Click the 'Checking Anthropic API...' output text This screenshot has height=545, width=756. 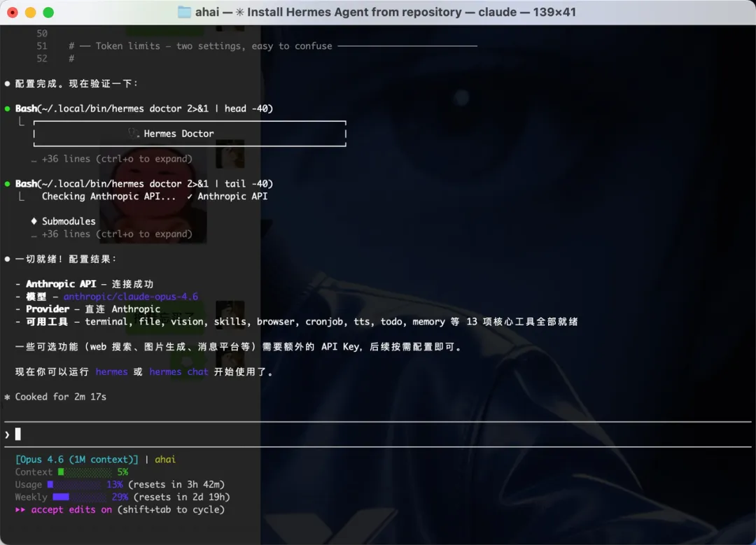[x=109, y=196]
